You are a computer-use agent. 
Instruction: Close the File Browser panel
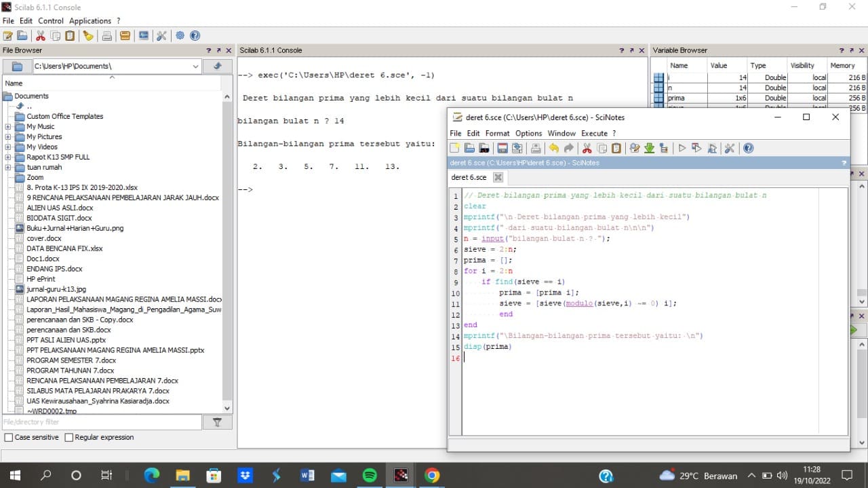229,50
